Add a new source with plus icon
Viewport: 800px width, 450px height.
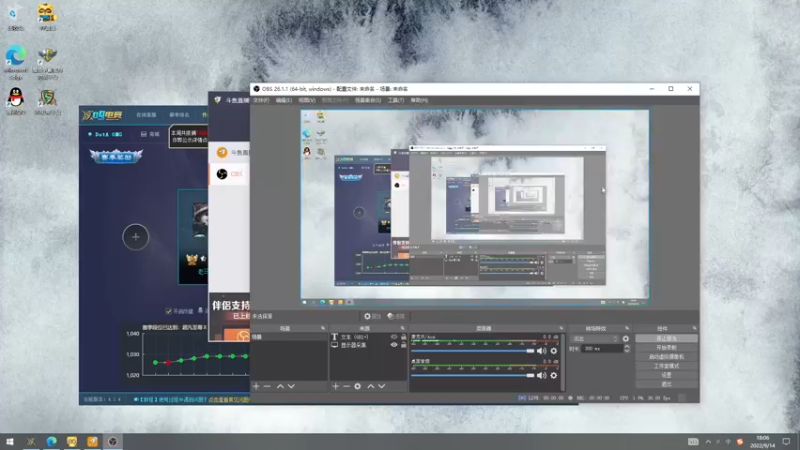(x=335, y=386)
